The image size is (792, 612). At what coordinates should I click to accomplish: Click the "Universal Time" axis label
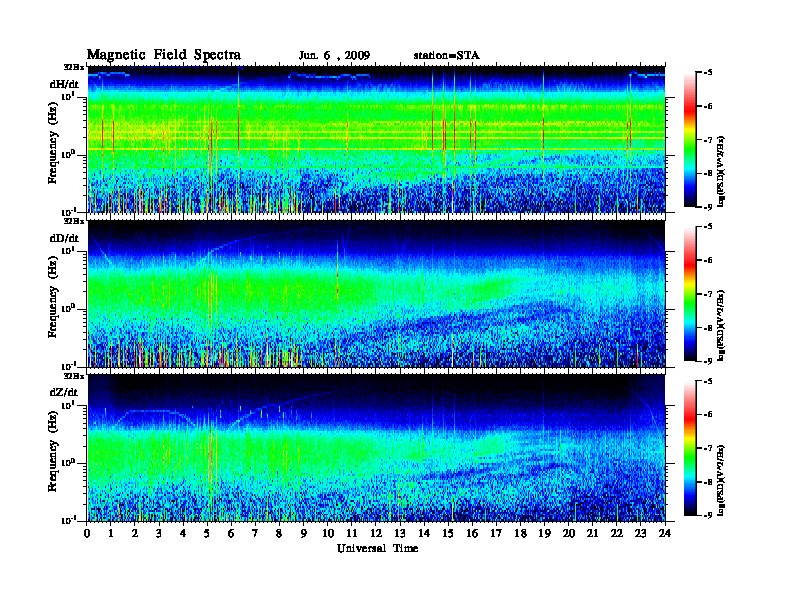[x=377, y=548]
